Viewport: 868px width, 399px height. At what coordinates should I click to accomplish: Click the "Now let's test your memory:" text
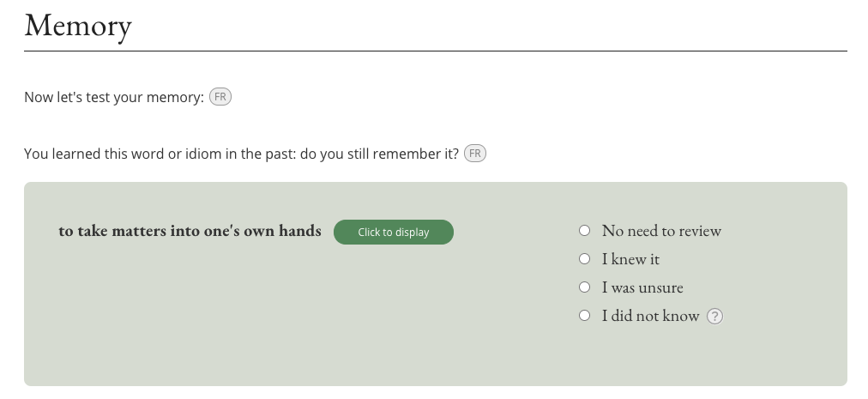[x=114, y=98]
